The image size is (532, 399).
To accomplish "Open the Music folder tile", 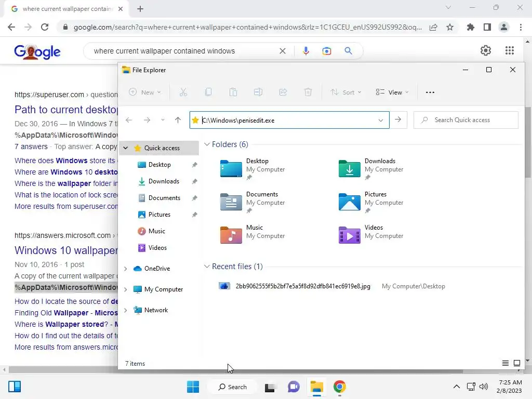I will (x=253, y=234).
